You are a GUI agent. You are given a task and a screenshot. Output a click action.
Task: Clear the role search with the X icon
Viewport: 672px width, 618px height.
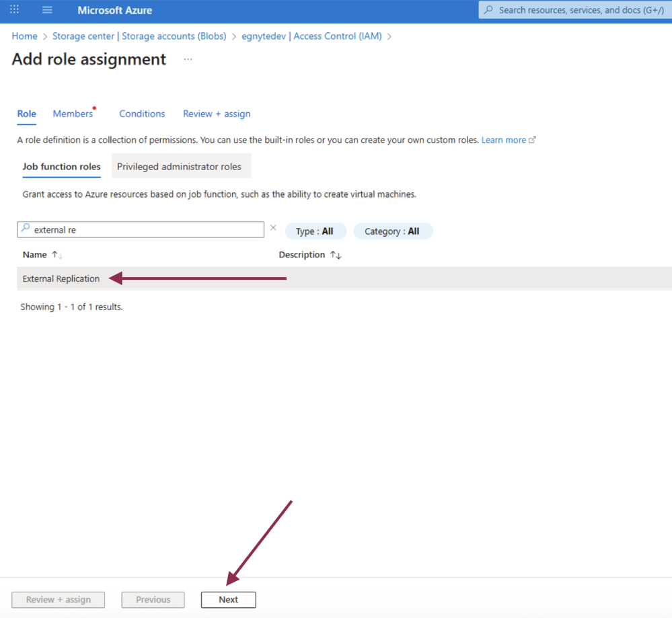click(x=273, y=228)
